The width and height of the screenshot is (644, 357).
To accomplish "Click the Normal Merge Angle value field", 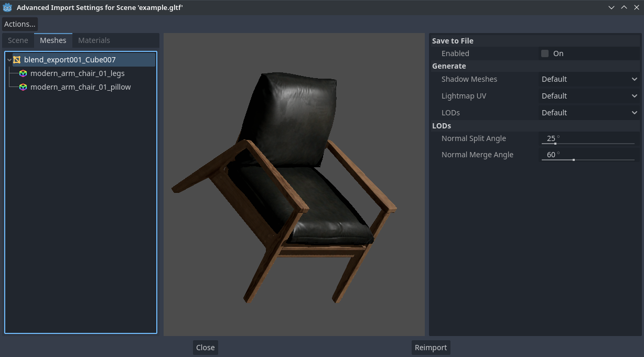I will tap(551, 154).
